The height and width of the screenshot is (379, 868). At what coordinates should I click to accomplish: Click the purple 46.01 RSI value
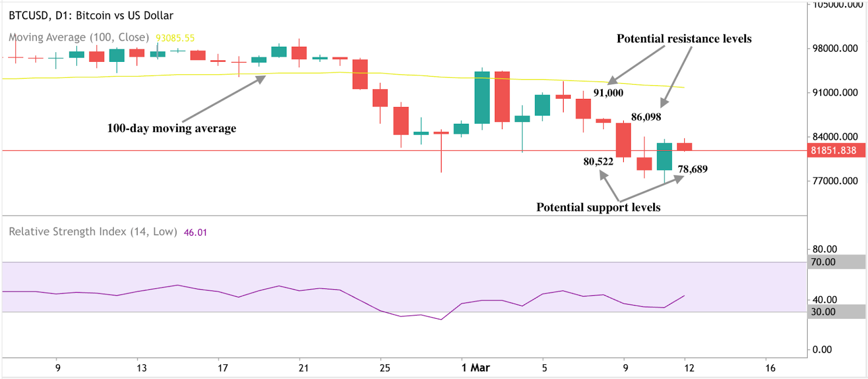(x=195, y=232)
